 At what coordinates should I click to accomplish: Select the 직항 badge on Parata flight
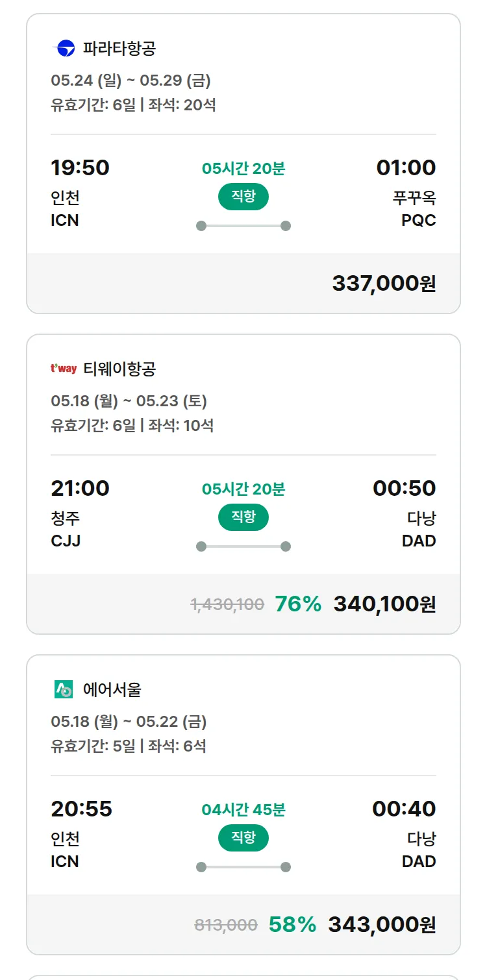(243, 197)
